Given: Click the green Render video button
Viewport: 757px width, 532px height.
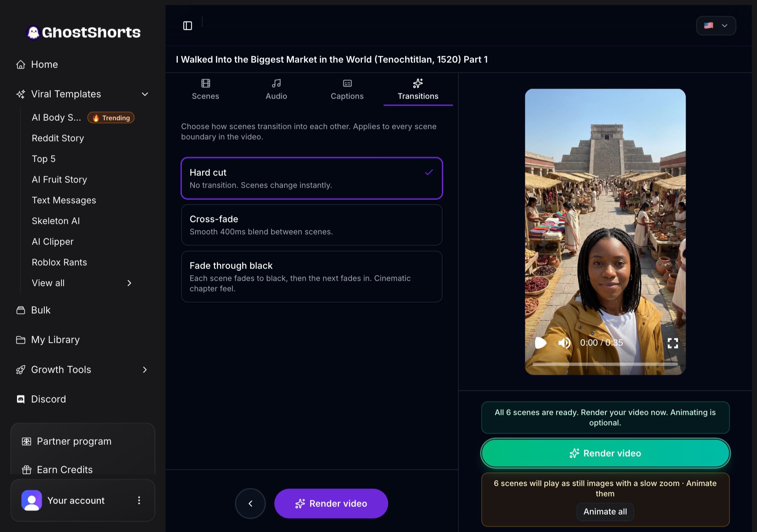Looking at the screenshot, I should click(605, 453).
